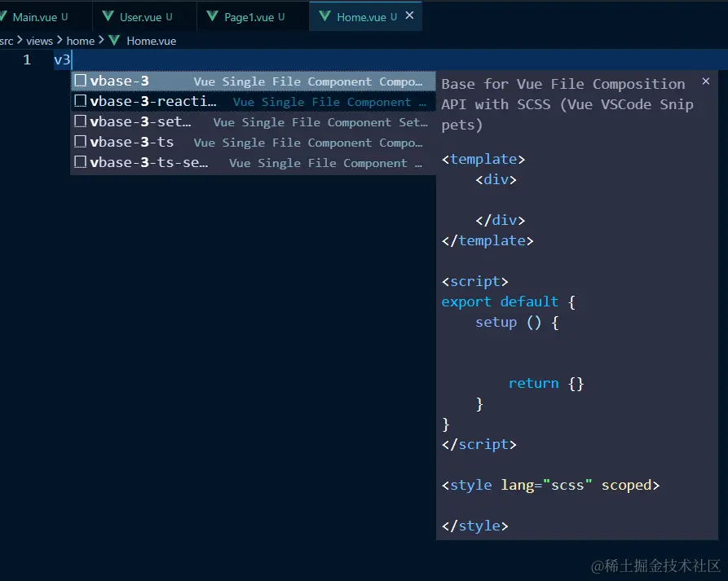This screenshot has width=728, height=581.
Task: Choose the vbase-3 snippet suggestion
Action: [x=253, y=81]
